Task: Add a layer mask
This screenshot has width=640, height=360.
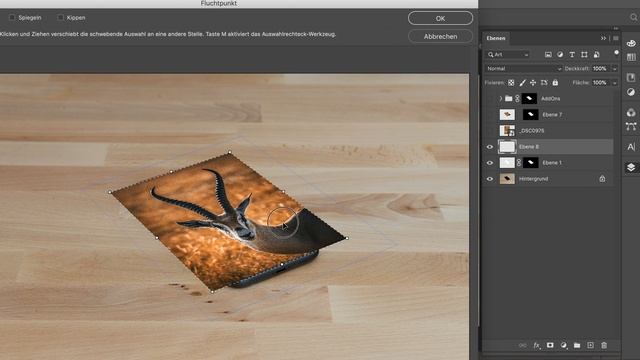Action: pyautogui.click(x=550, y=345)
